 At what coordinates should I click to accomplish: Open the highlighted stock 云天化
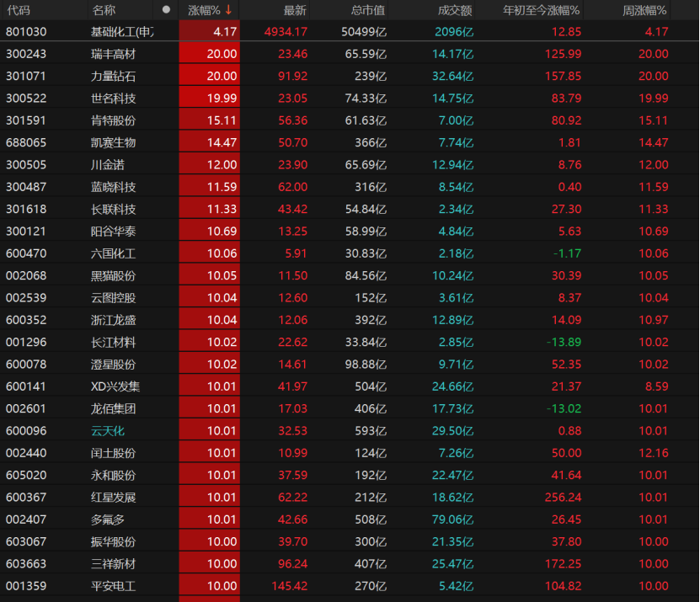(108, 431)
